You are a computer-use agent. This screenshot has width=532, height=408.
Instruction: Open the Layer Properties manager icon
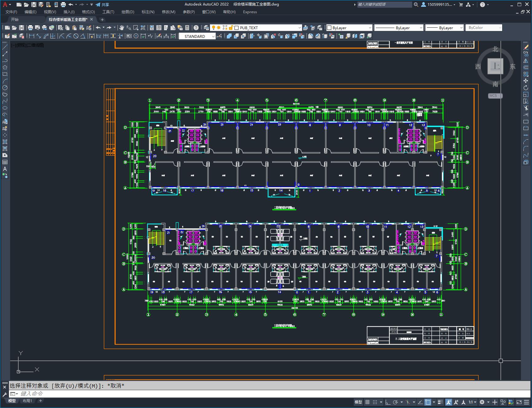206,28
